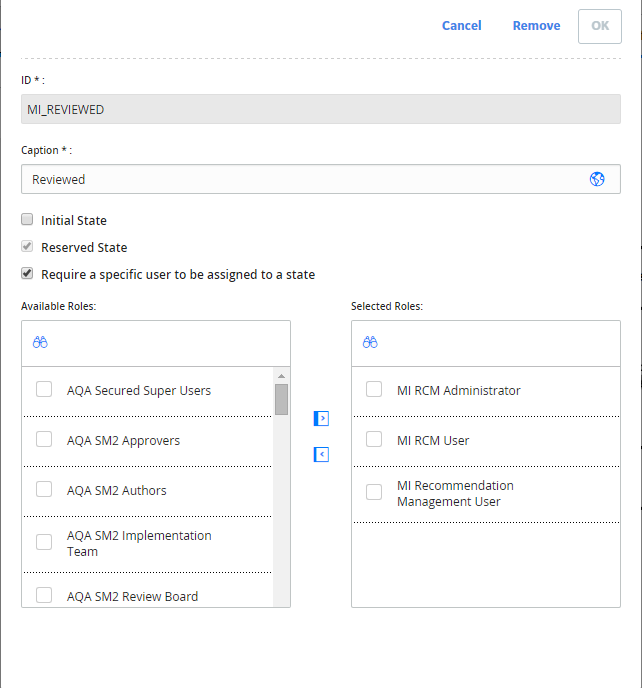Select the MI RCM Administrator checkbox
Screen dimensions: 642x688
[374, 389]
